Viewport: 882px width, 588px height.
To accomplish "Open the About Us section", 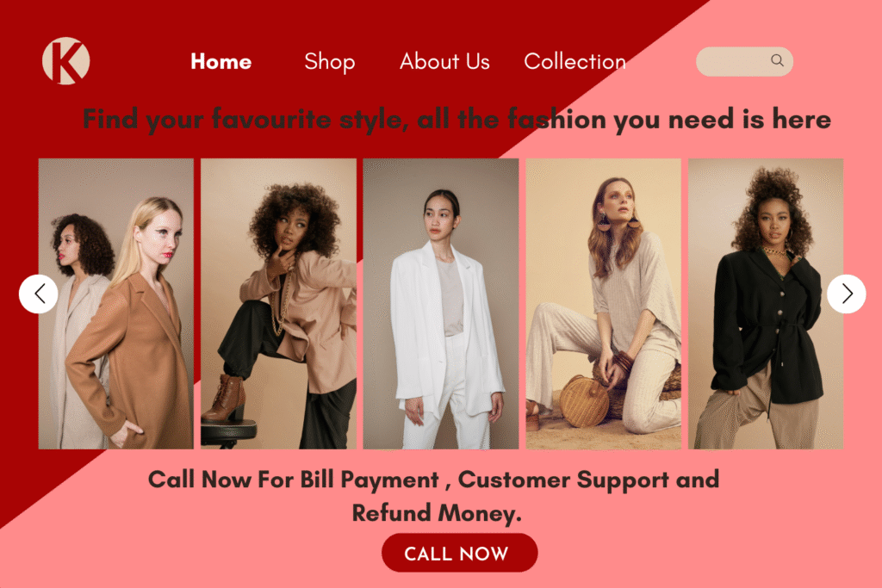I will point(444,61).
